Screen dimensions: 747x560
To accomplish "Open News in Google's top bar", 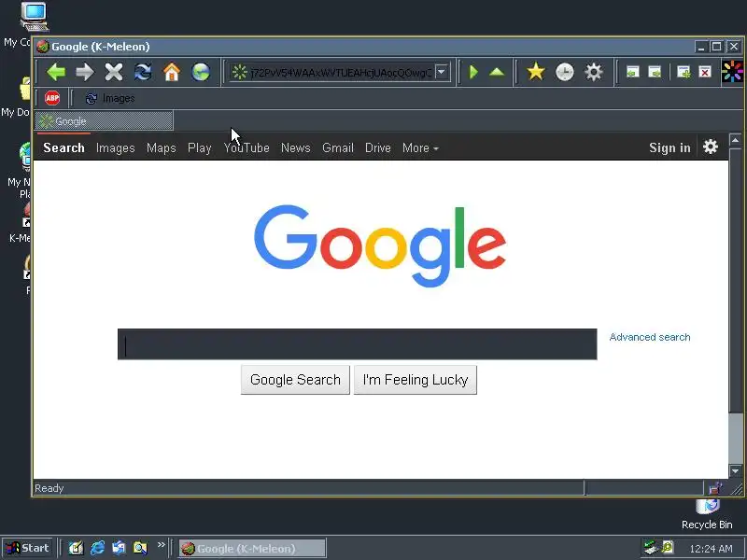I will tap(296, 148).
